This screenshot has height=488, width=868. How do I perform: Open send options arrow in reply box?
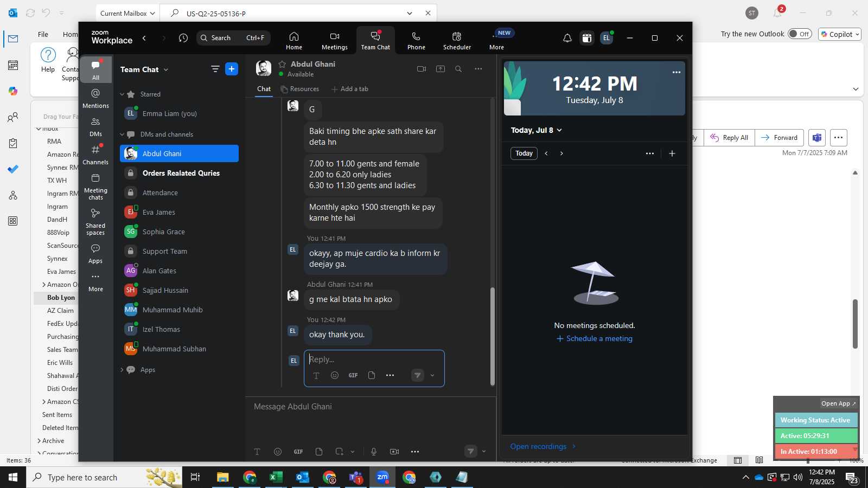point(432,375)
